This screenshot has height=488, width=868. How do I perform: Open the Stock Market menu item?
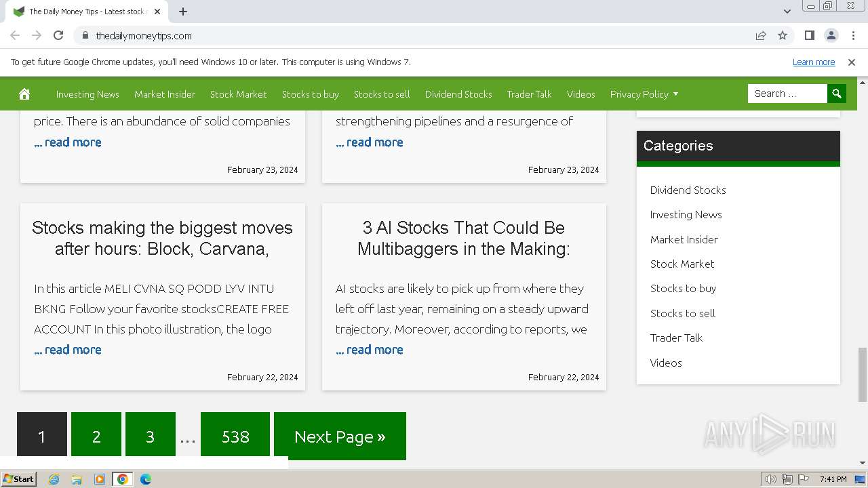pyautogui.click(x=239, y=94)
